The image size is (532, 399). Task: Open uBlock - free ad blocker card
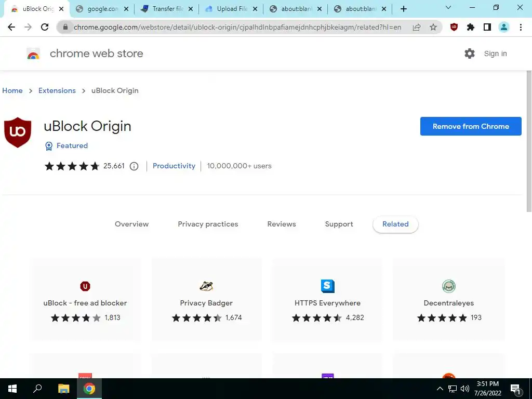click(x=85, y=299)
